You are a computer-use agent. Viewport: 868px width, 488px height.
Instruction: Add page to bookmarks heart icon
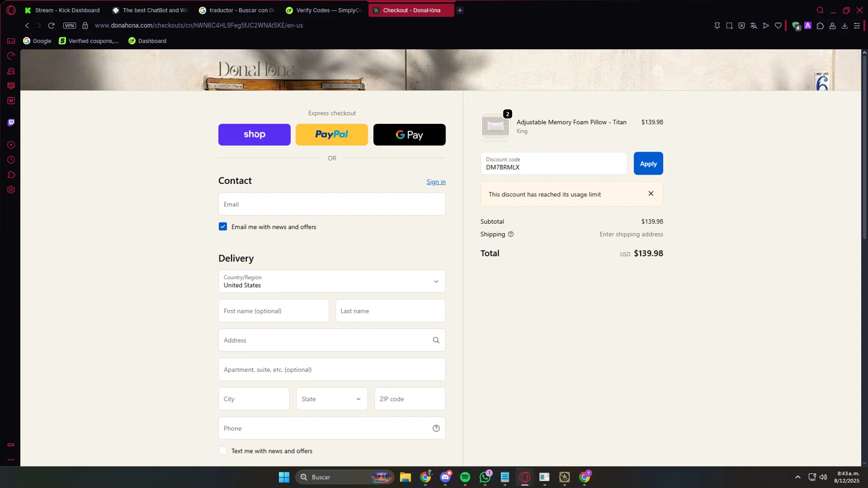[778, 25]
